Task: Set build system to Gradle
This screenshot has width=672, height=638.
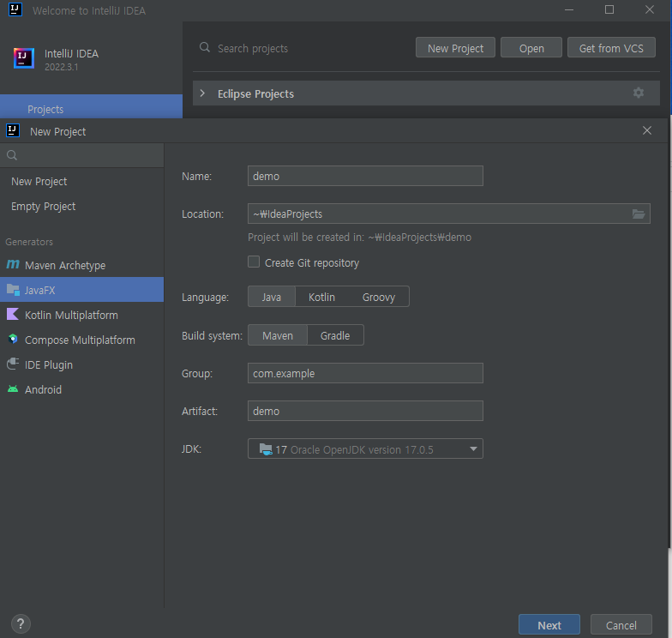Action: tap(335, 335)
